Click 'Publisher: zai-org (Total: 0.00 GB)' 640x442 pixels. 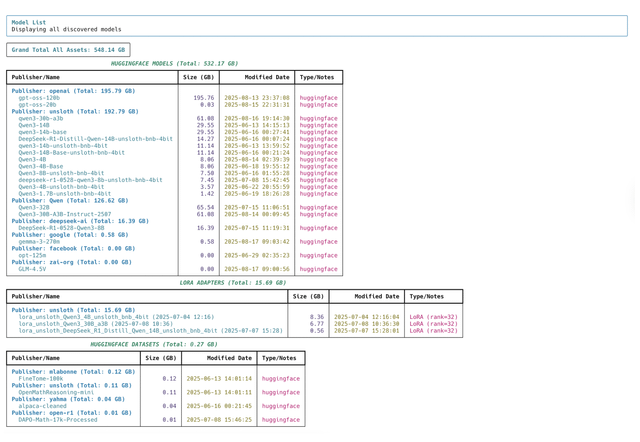point(71,262)
